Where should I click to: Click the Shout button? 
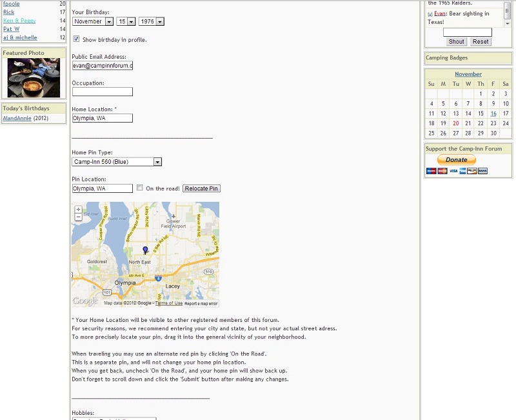(x=457, y=41)
